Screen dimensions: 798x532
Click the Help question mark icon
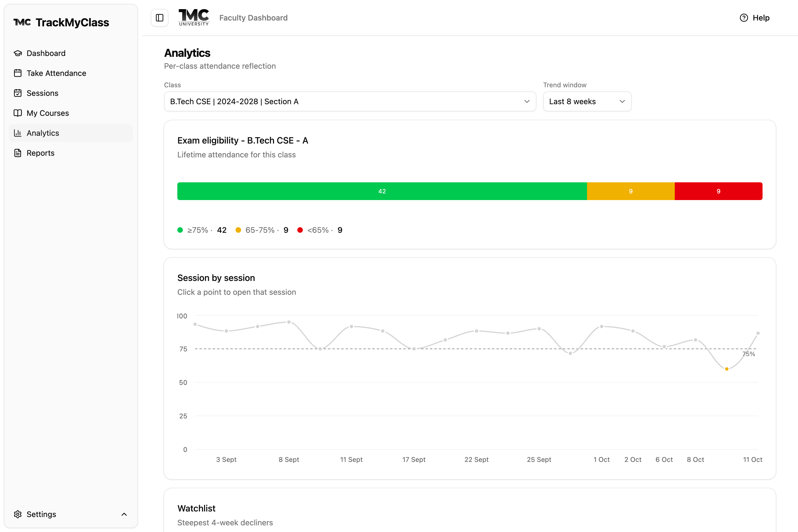point(744,18)
